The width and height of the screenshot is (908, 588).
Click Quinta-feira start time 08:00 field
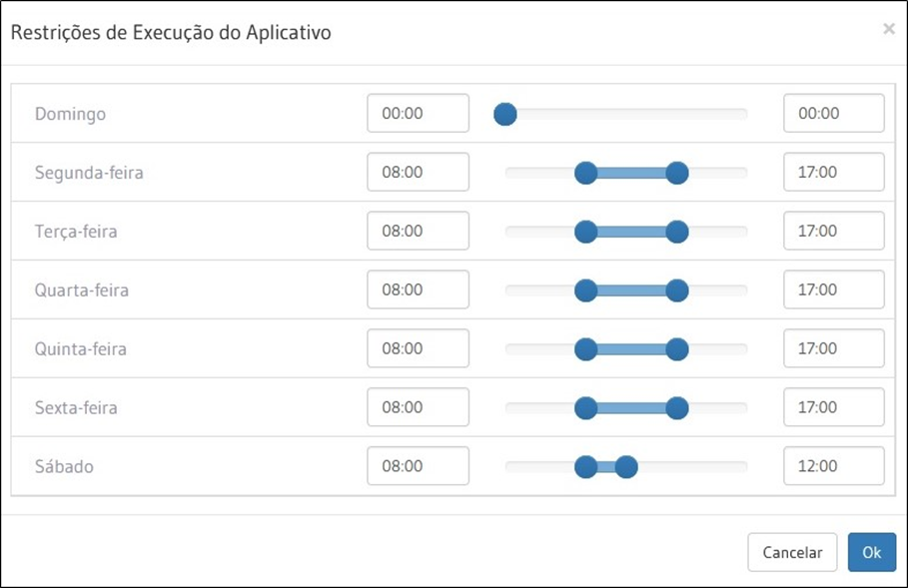tap(418, 349)
